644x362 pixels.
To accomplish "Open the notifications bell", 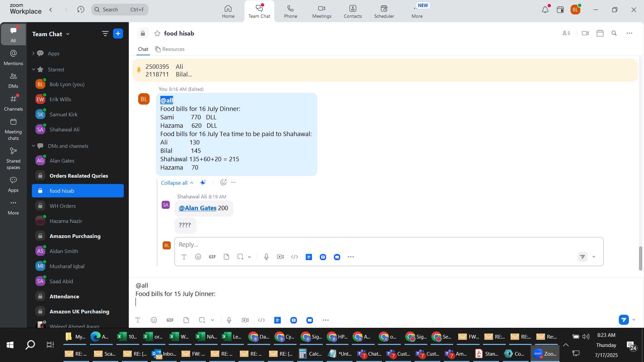I will pos(545,9).
